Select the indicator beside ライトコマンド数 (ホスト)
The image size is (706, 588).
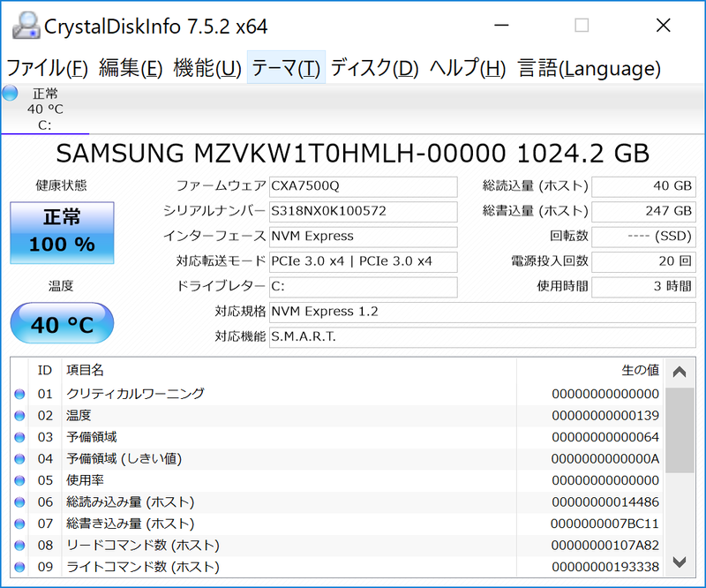[x=19, y=567]
